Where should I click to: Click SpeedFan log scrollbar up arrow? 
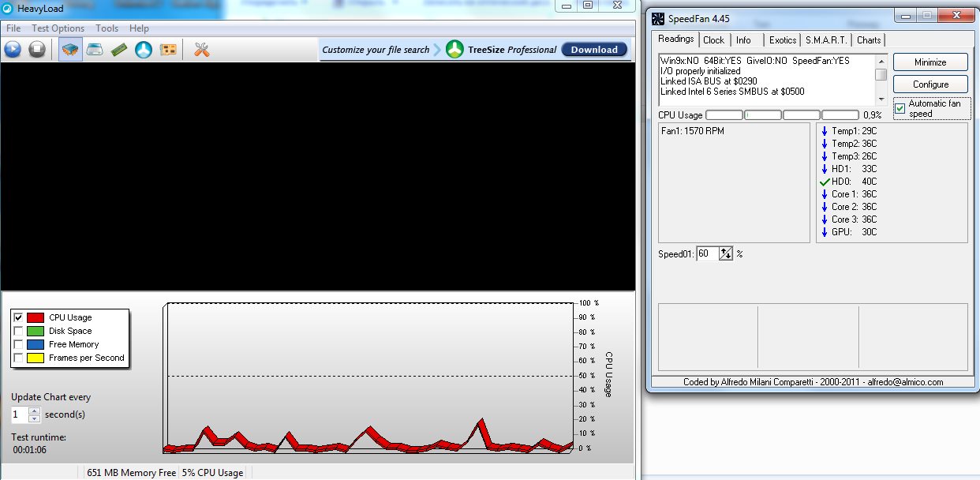881,61
